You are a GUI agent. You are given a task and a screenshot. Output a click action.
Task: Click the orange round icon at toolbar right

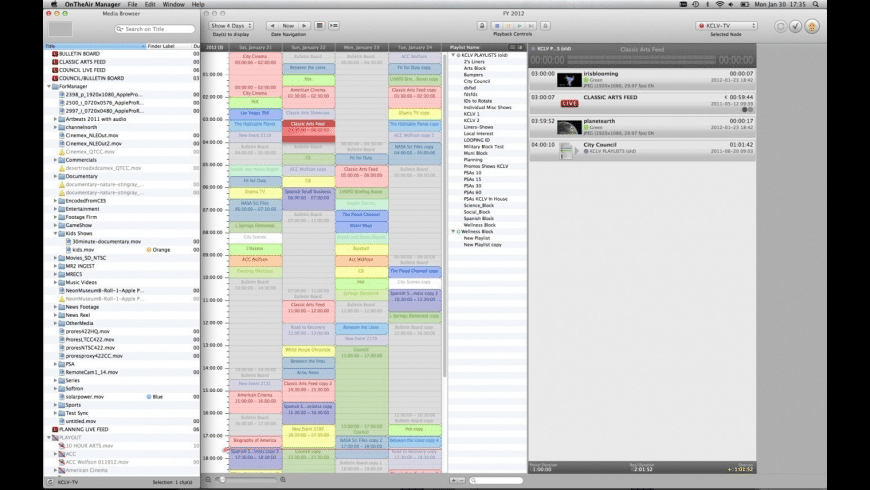812,26
